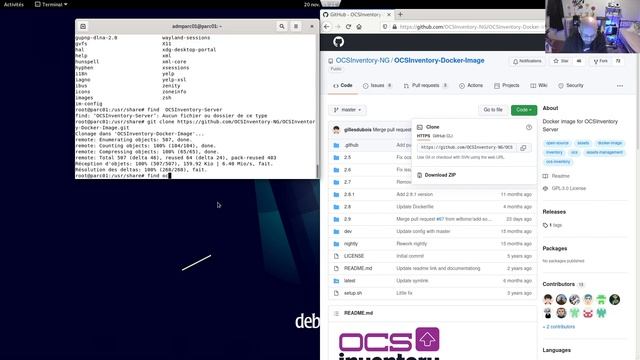Image resolution: width=640 pixels, height=360 pixels.
Task: Fork the repository
Action: pyautogui.click(x=600, y=61)
